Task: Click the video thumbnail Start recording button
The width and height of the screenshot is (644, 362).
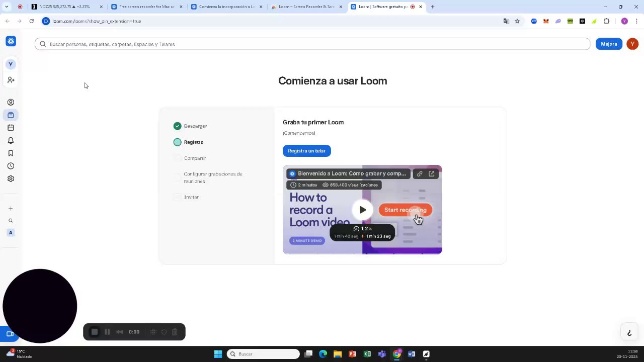Action: pyautogui.click(x=405, y=210)
